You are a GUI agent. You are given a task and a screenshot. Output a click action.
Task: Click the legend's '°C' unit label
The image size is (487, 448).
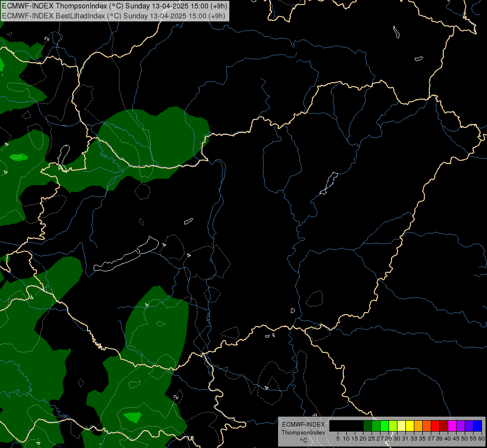(x=303, y=440)
